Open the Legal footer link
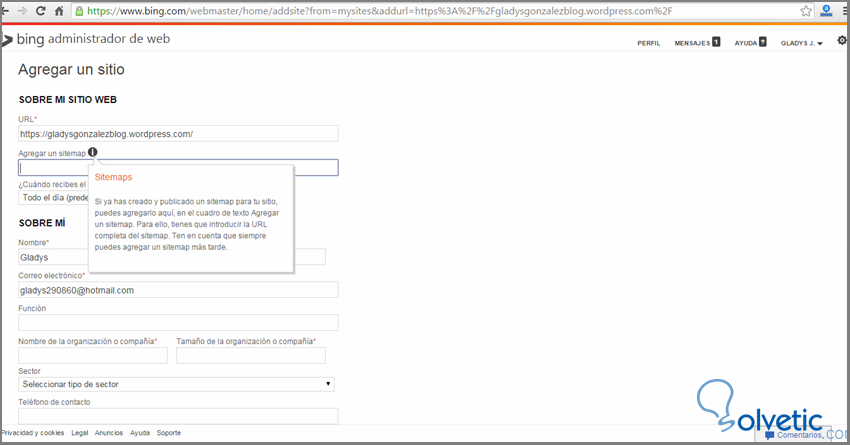This screenshot has height=445, width=850. [x=80, y=433]
